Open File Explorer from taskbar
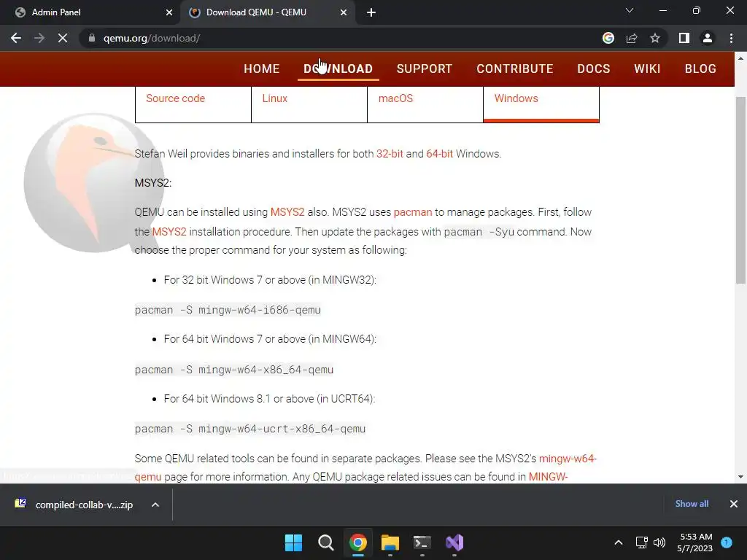The image size is (747, 560). (x=390, y=542)
